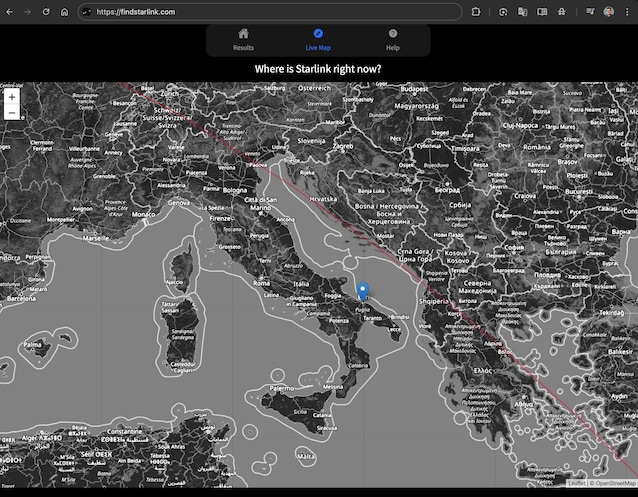View site information icon in address bar
Screen dimensions: 638x497
87,12
